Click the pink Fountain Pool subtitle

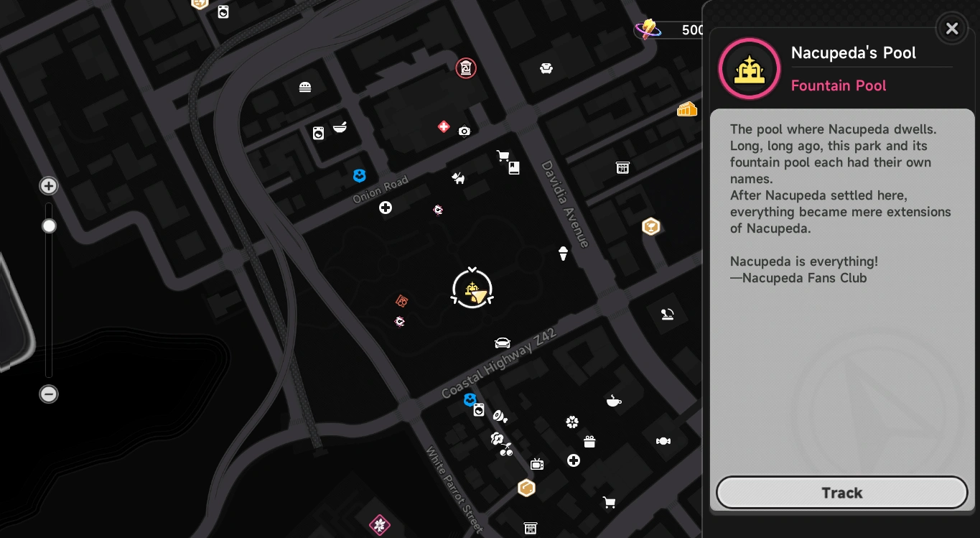pyautogui.click(x=839, y=85)
